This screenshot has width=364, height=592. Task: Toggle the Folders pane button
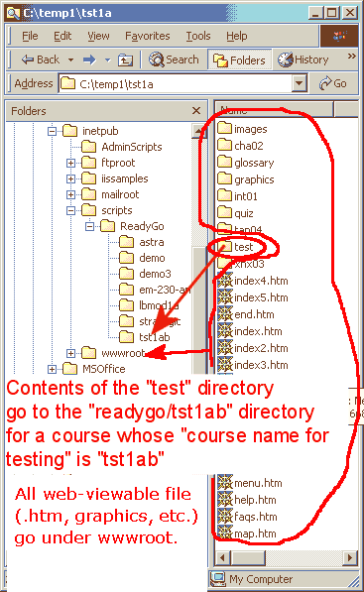tap(239, 59)
